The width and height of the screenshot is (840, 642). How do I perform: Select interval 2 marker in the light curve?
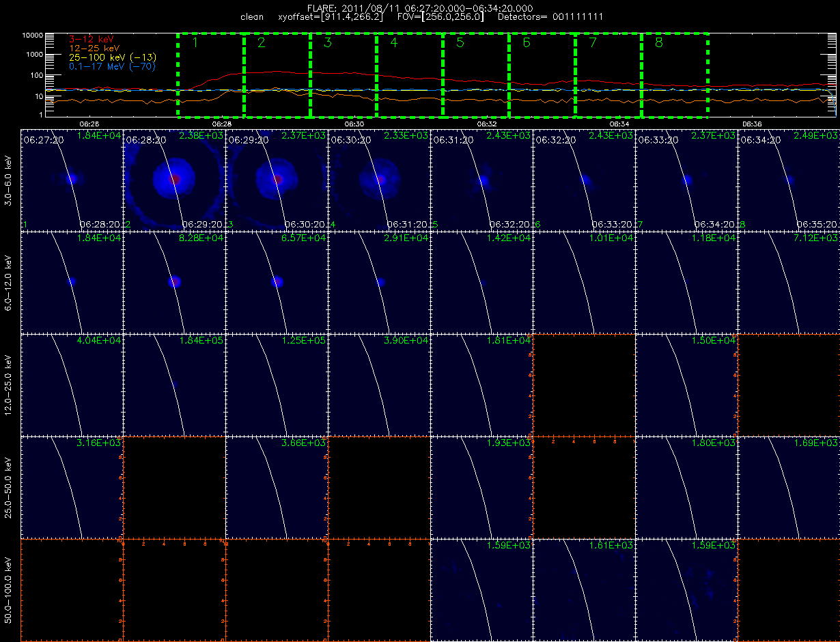[261, 43]
